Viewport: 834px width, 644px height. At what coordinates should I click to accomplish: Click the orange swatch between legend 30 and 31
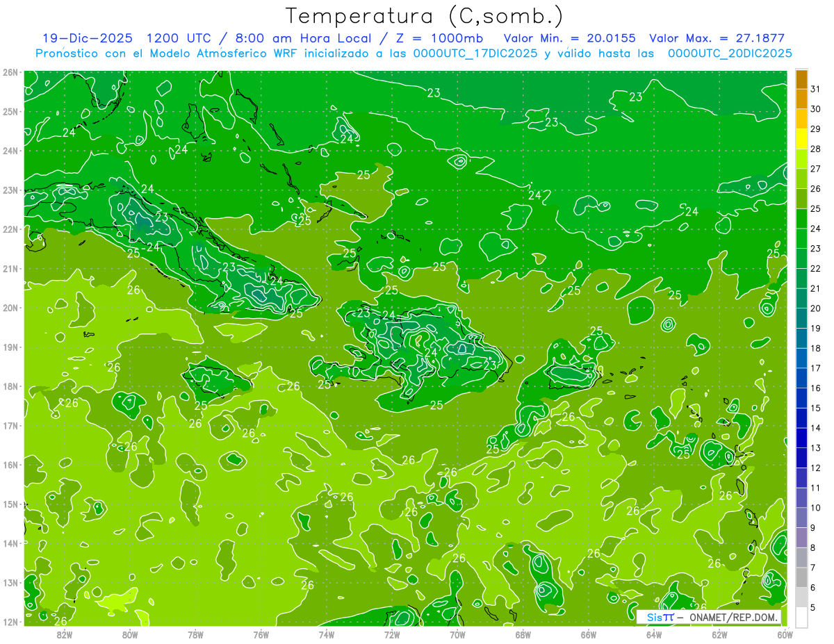click(801, 99)
